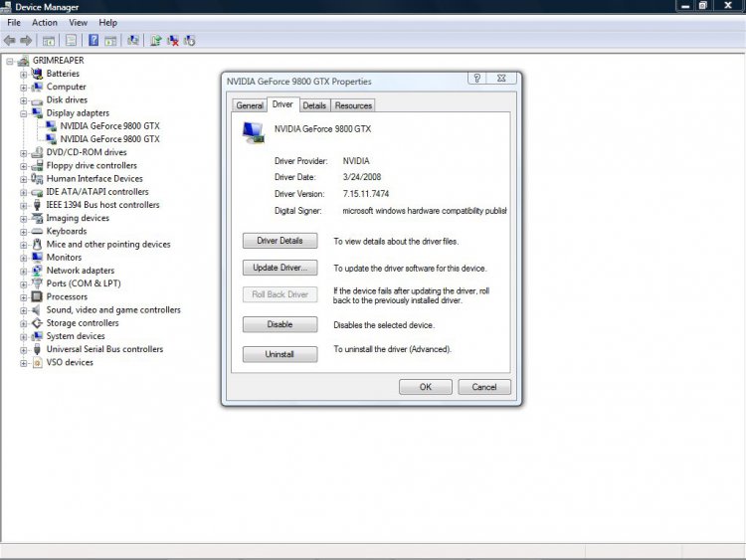
Task: Expand Ports (COM & LPT)
Action: 23,284
